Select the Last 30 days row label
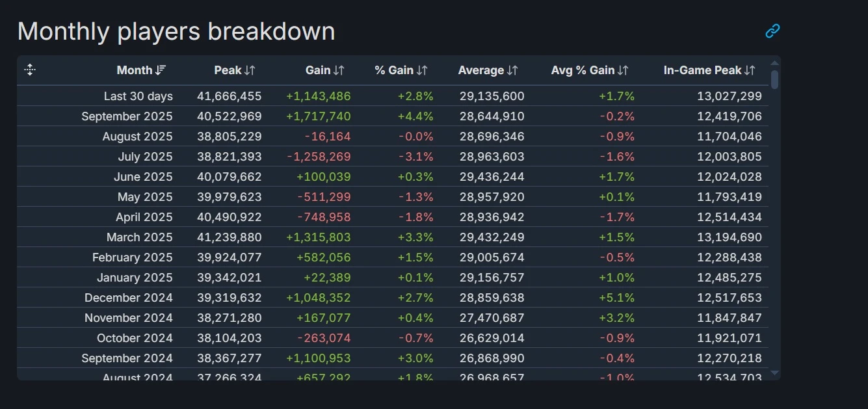Viewport: 868px width, 409px height. (x=138, y=96)
